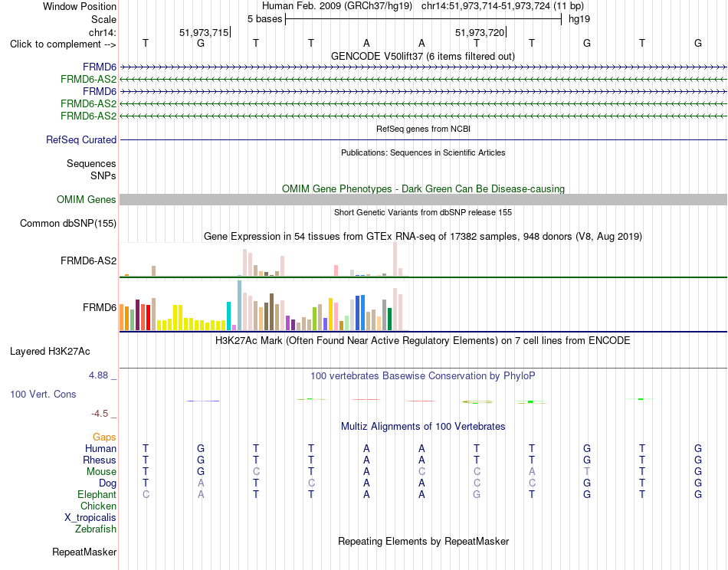Click position text chr14:51,973,714-51,973,724 (11 bp)
This screenshot has width=728, height=570.
(503, 6)
